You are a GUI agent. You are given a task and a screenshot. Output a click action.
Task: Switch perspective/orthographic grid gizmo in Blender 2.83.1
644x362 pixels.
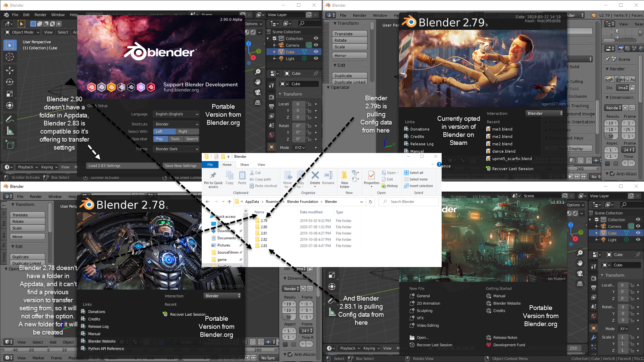580,284
